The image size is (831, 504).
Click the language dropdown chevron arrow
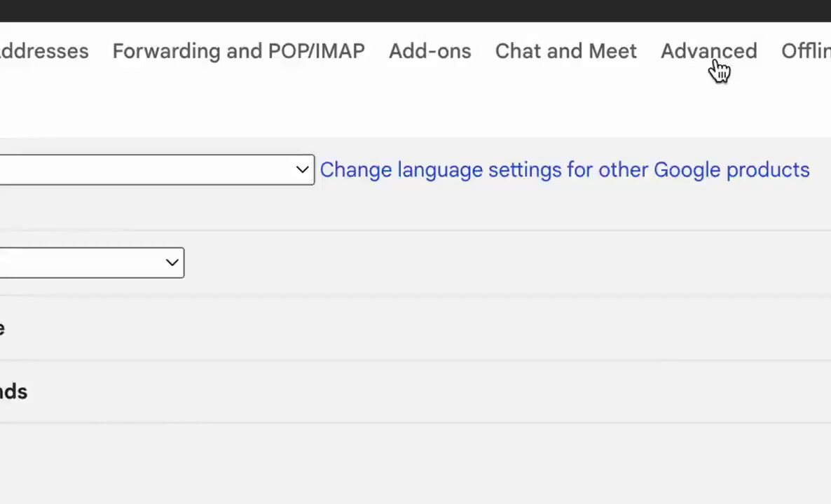tap(302, 170)
